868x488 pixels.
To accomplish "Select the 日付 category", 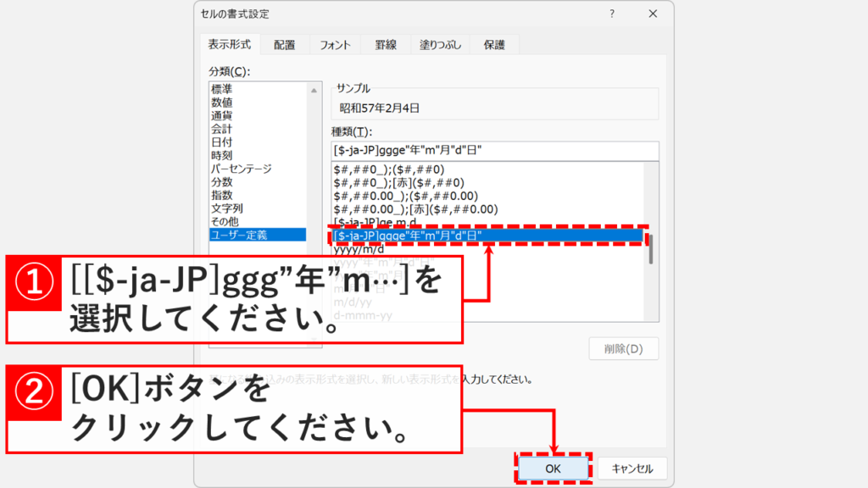I will click(x=223, y=141).
